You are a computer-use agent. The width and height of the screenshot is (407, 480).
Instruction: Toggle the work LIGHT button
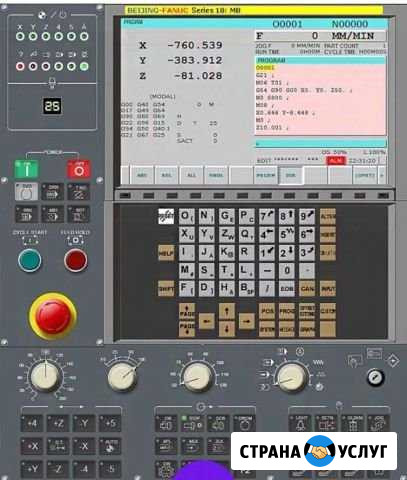click(x=300, y=423)
